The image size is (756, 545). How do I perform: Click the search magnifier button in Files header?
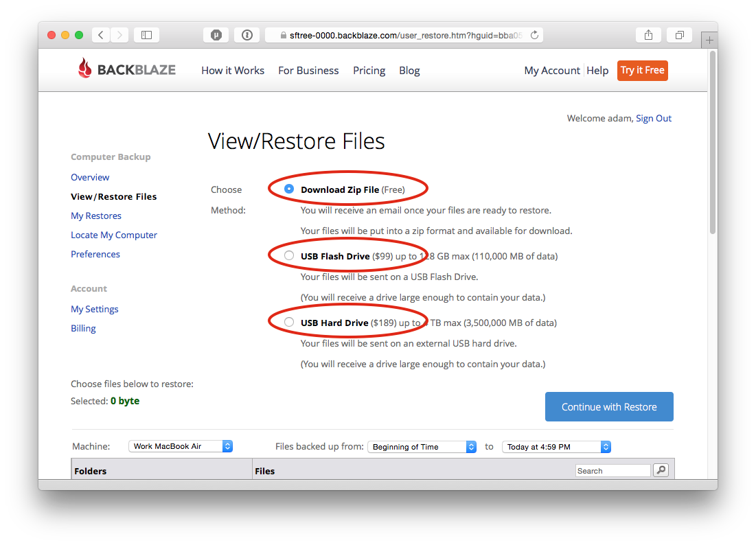[x=661, y=469]
